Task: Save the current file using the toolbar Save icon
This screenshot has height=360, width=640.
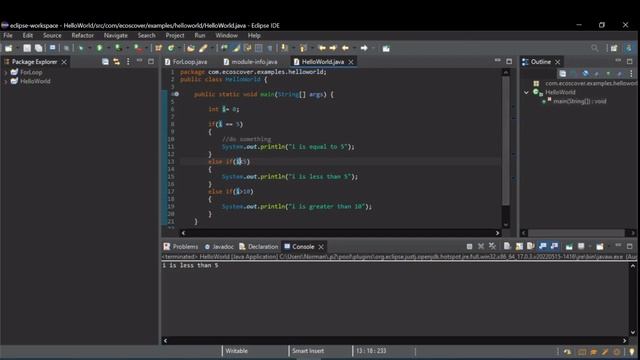Action: tap(27, 49)
